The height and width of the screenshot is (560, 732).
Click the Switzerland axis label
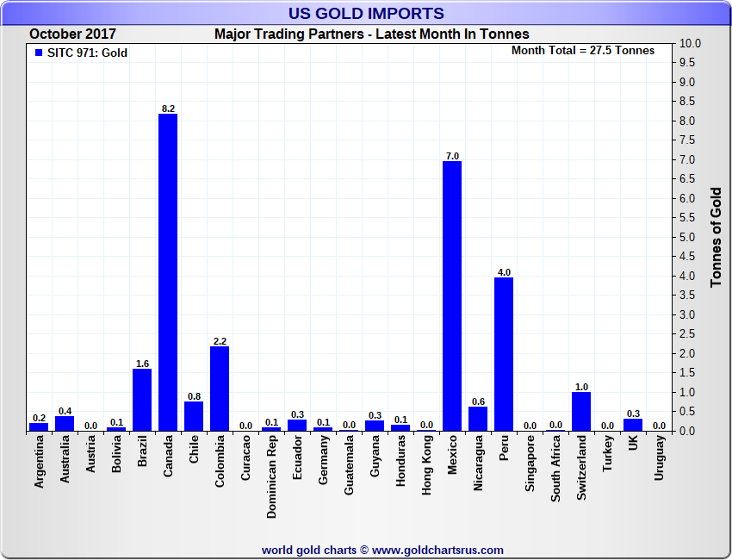coord(581,468)
